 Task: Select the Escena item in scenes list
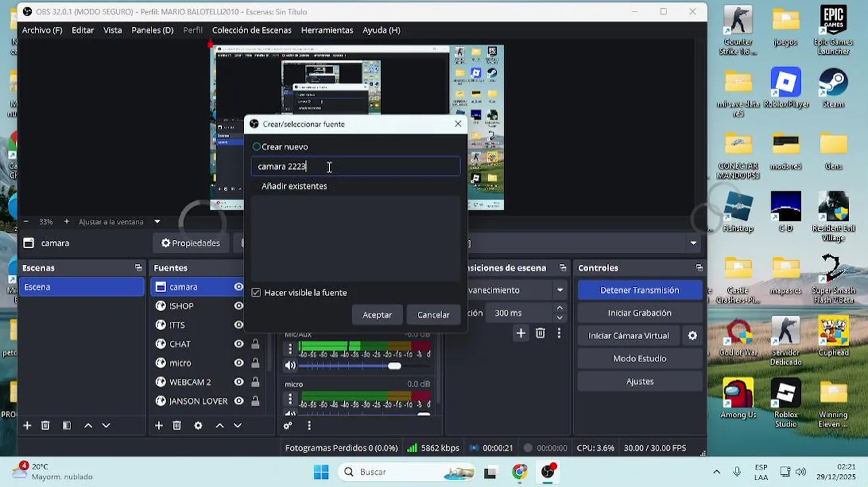(82, 287)
